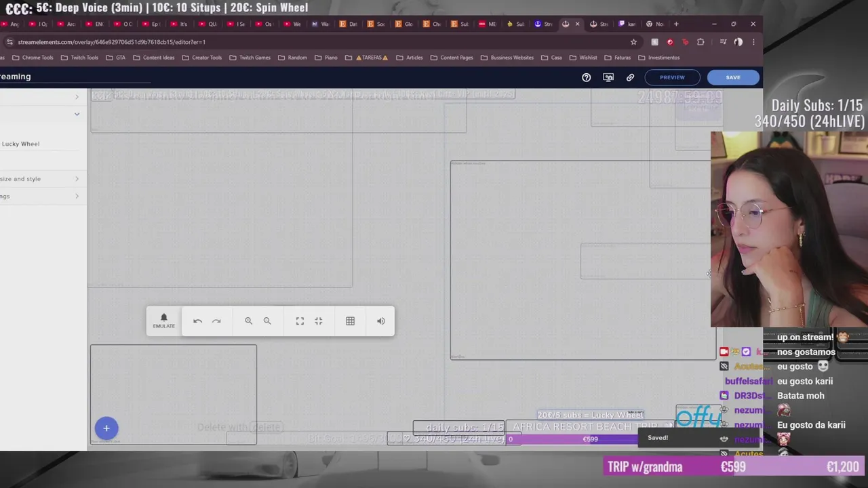
Task: Bookmark this page with the star icon
Action: click(634, 42)
